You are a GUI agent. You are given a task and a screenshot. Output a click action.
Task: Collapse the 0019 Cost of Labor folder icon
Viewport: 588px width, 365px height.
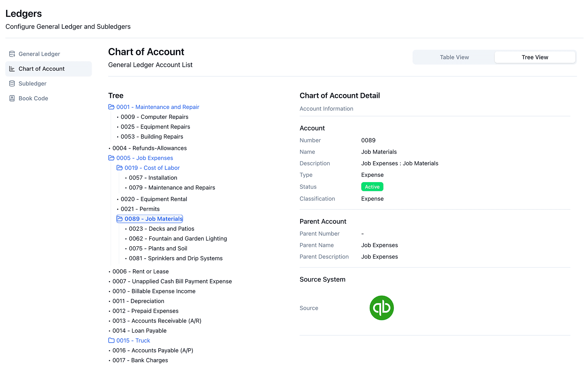[119, 168]
